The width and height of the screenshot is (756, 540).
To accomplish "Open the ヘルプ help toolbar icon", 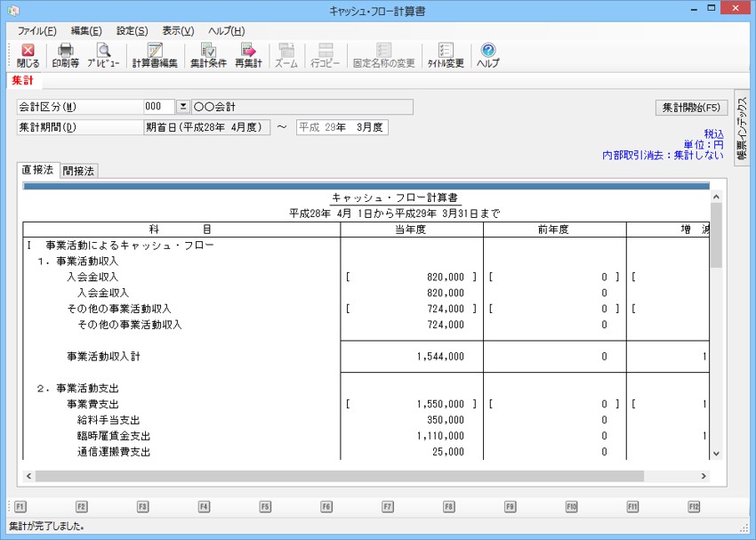I will click(x=487, y=55).
